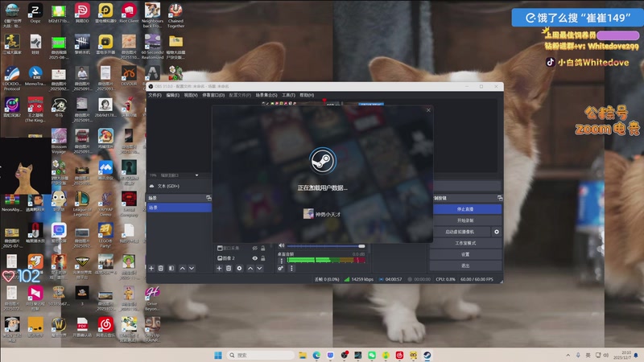Open Blossom Voyage desktop shortcut

59,141
